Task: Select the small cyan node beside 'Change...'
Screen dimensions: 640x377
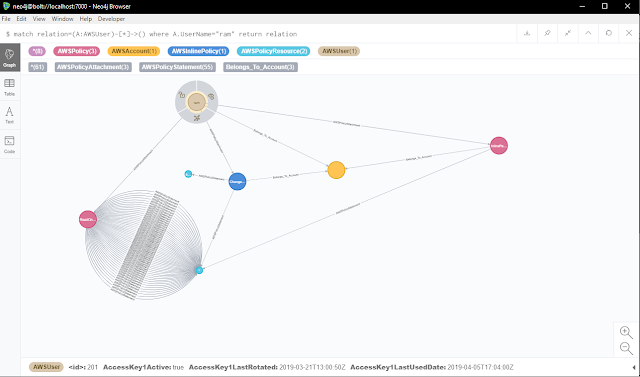Action: tap(188, 174)
